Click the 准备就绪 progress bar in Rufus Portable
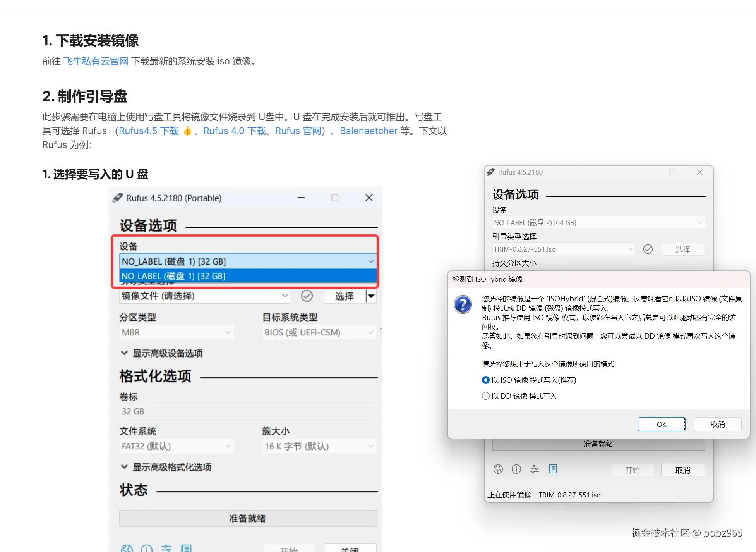 coord(248,518)
